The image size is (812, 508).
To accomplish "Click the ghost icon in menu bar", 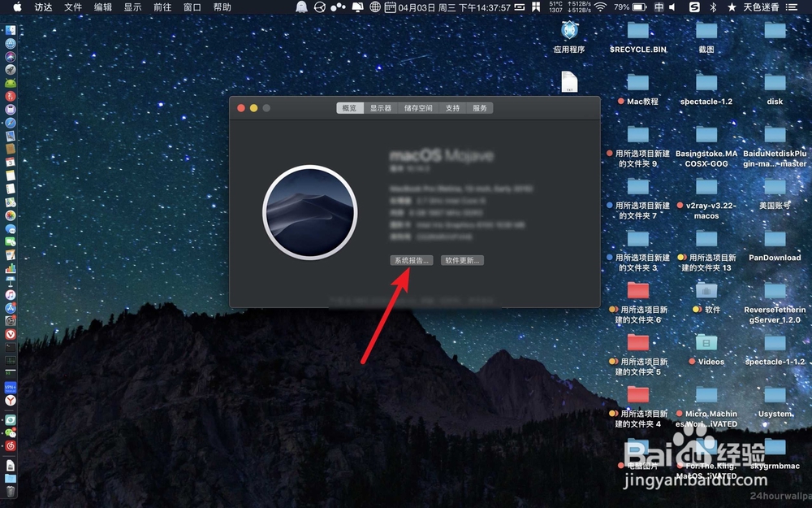I will click(x=301, y=7).
